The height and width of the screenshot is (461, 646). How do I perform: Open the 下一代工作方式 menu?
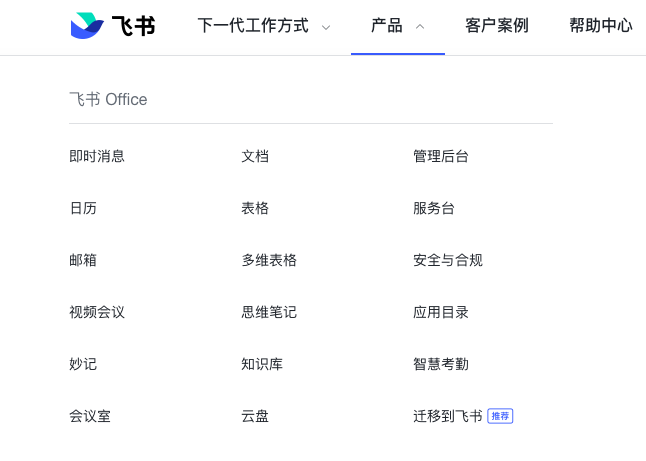click(x=253, y=26)
